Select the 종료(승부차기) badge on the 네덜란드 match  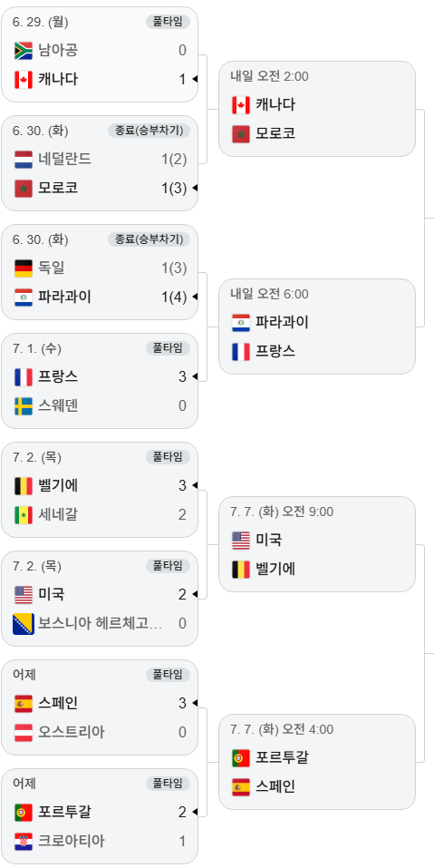tap(149, 131)
